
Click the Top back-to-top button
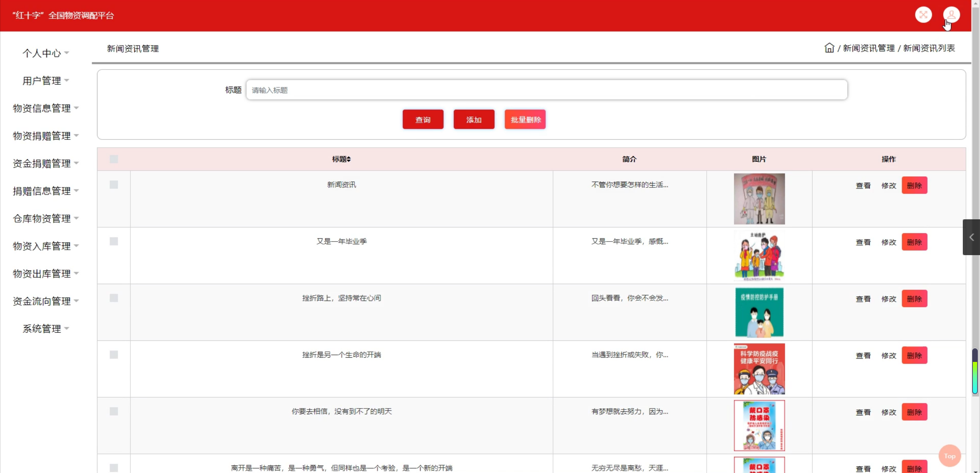click(x=950, y=456)
